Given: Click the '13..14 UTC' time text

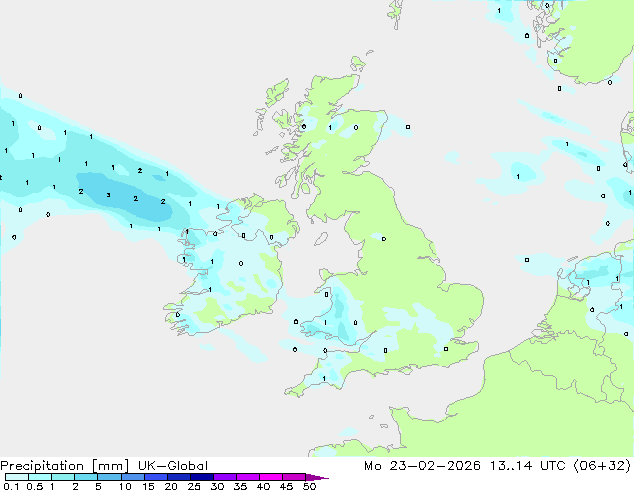Looking at the screenshot, I should click(527, 466).
